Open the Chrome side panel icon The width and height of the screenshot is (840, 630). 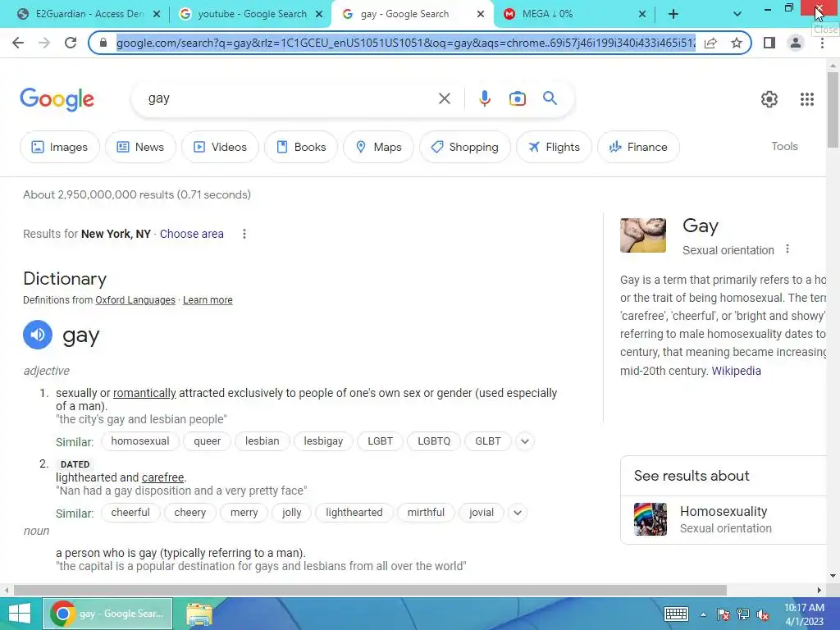pyautogui.click(x=769, y=43)
